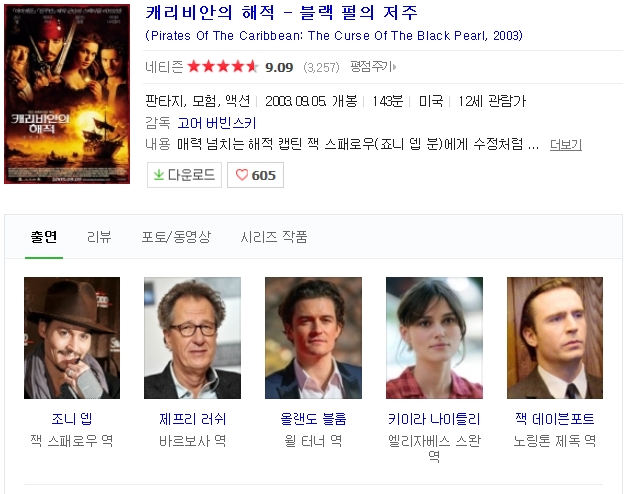628x494 pixels.
Task: Switch to the 리뷰 tab
Action: pos(99,237)
